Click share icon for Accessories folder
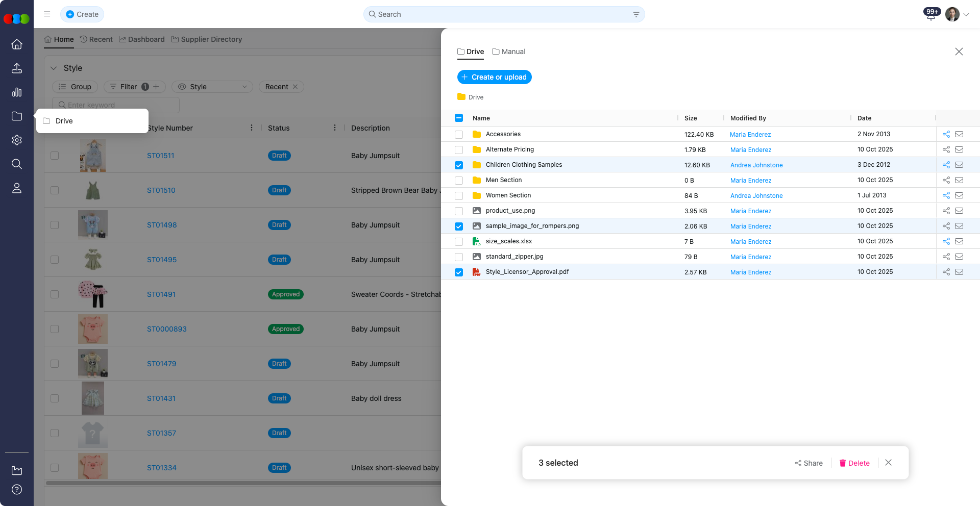 point(946,134)
